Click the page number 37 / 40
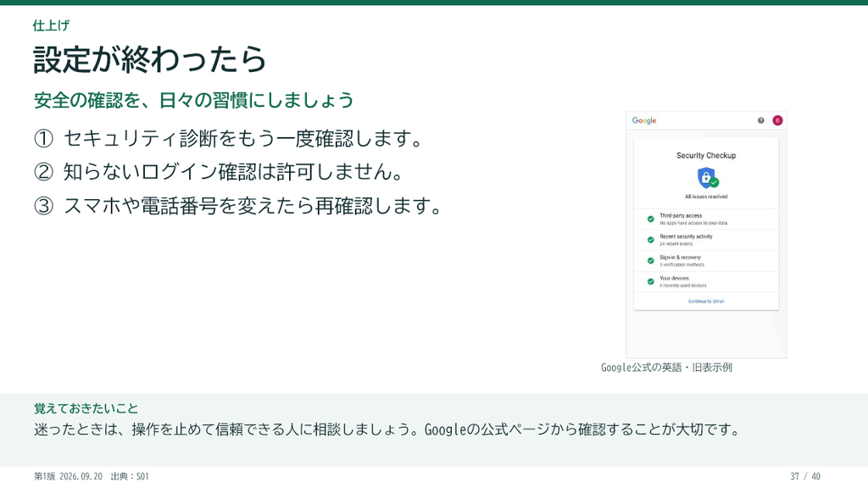 (x=805, y=476)
